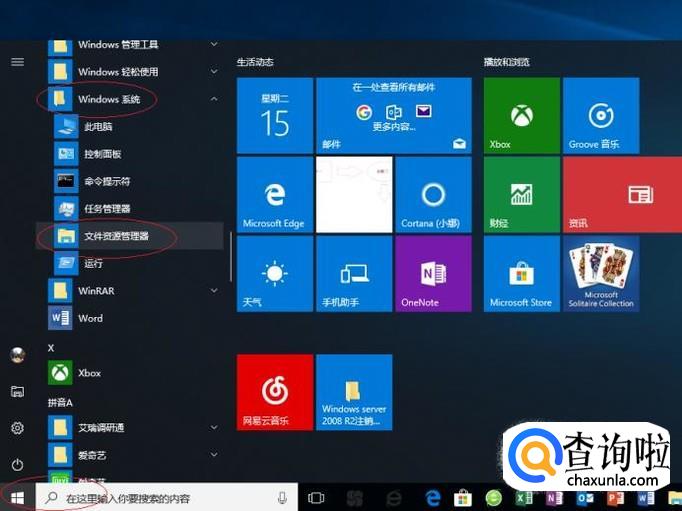Expand the Windows 轻松使用 folder chevron
Image resolution: width=682 pixels, height=511 pixels.
[214, 71]
